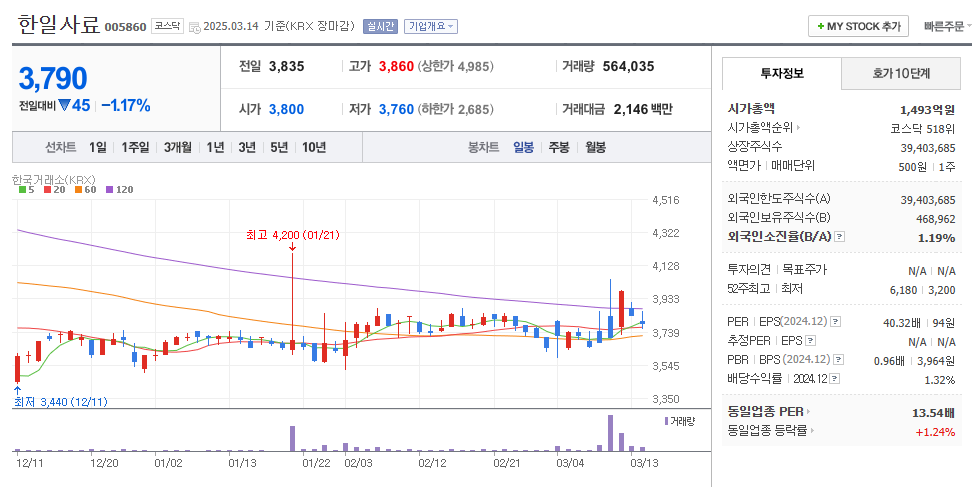Image resolution: width=979 pixels, height=487 pixels.
Task: Open help icon next to 추정PER EPS
Action: (x=810, y=341)
